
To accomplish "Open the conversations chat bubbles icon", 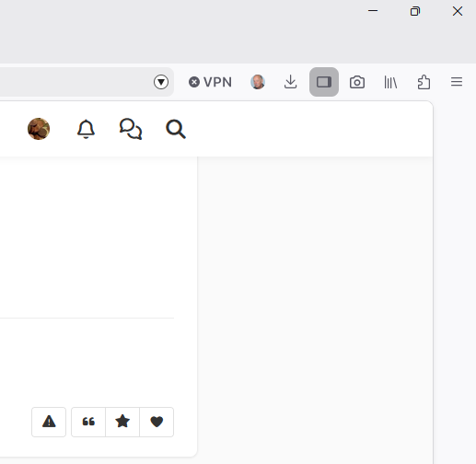I will point(131,129).
